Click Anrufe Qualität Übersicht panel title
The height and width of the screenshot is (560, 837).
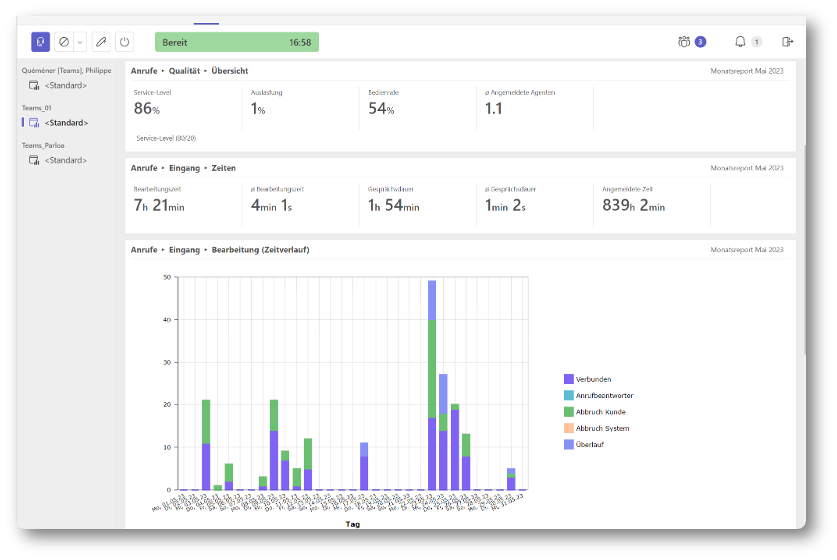pyautogui.click(x=189, y=70)
